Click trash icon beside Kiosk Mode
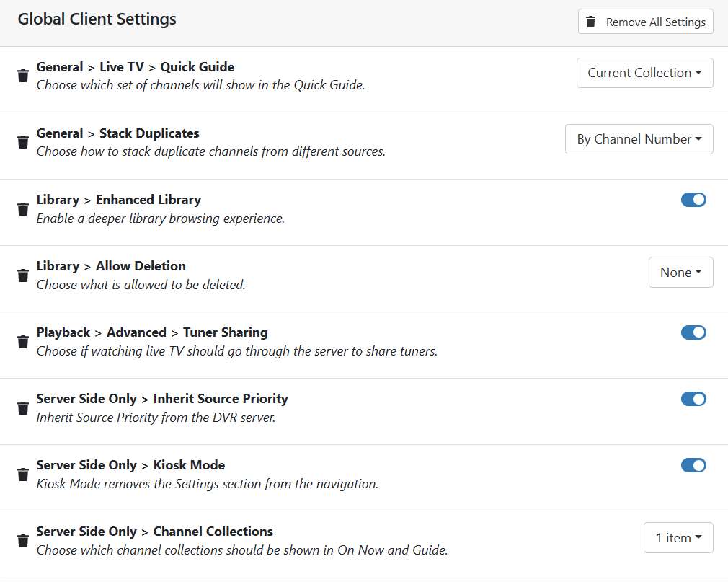The height and width of the screenshot is (582, 728). click(x=23, y=475)
